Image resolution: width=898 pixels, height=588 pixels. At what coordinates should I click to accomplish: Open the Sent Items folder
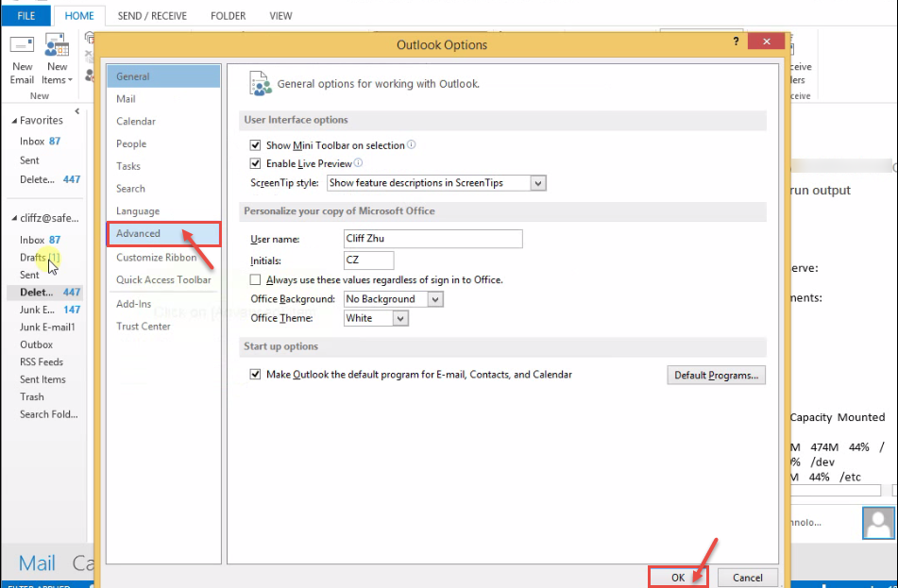pyautogui.click(x=42, y=379)
